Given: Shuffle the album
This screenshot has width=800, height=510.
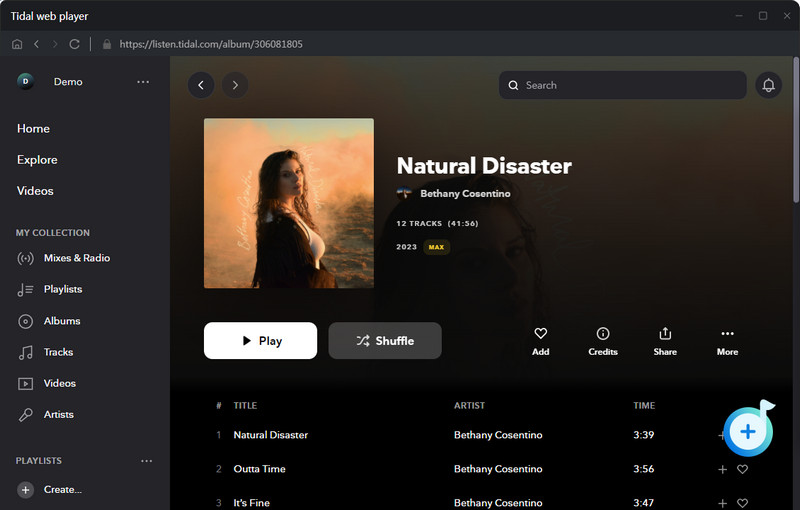Looking at the screenshot, I should pyautogui.click(x=385, y=341).
